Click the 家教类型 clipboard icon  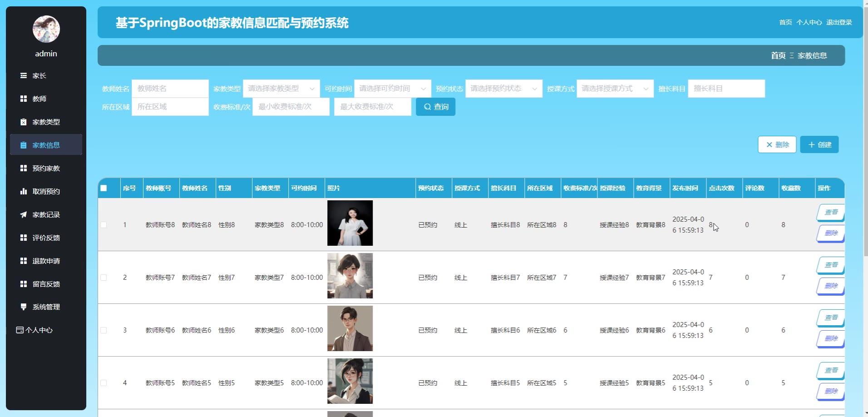[x=24, y=122]
